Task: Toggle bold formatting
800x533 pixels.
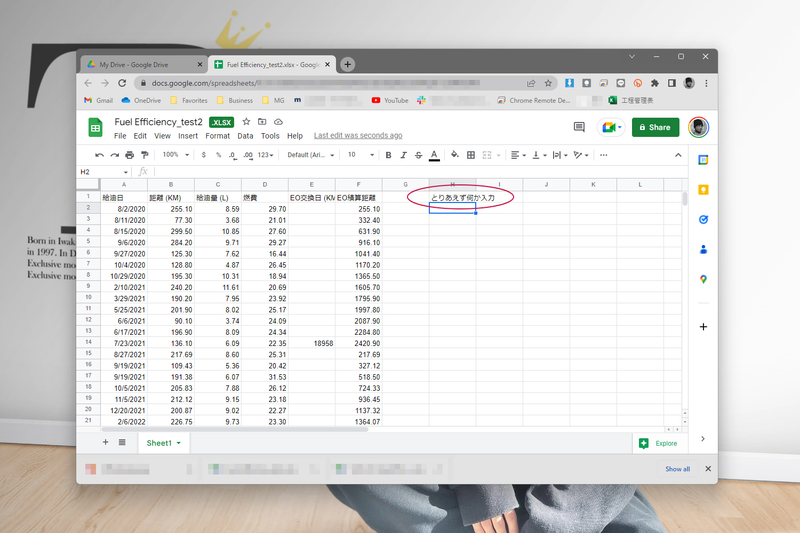Action: click(388, 155)
